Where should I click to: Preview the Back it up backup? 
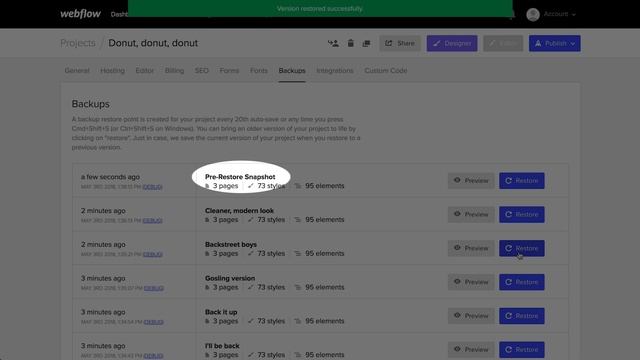[x=471, y=316]
